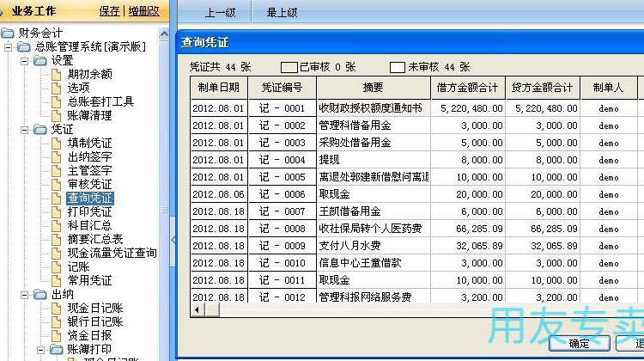Viewport: 644px width, 361px height.
Task: Click the 出纳 folder icon
Action: [40, 295]
